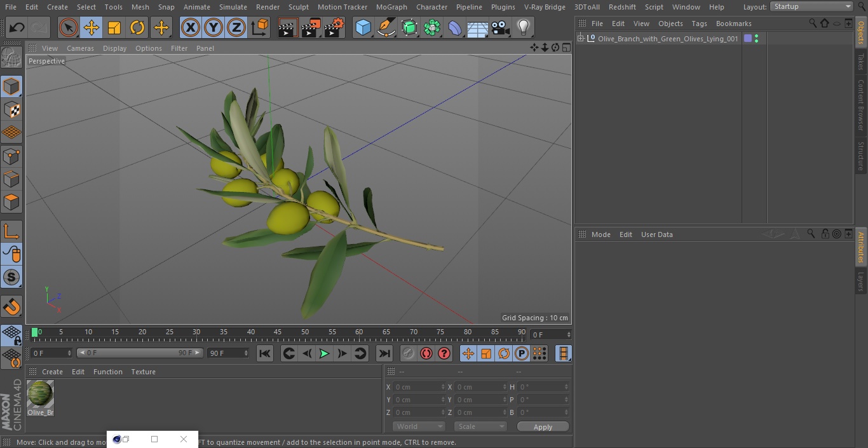Toggle Viewport Solo S icon
Viewport: 868px width, 448px height.
click(11, 277)
